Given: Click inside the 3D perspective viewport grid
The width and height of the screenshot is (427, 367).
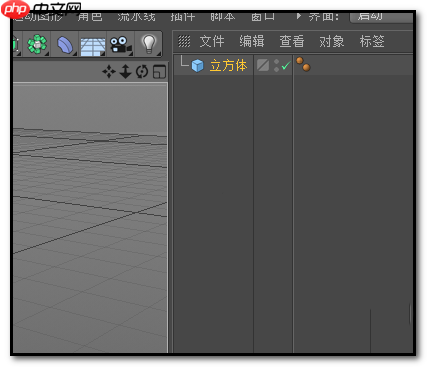Looking at the screenshot, I should (90, 217).
